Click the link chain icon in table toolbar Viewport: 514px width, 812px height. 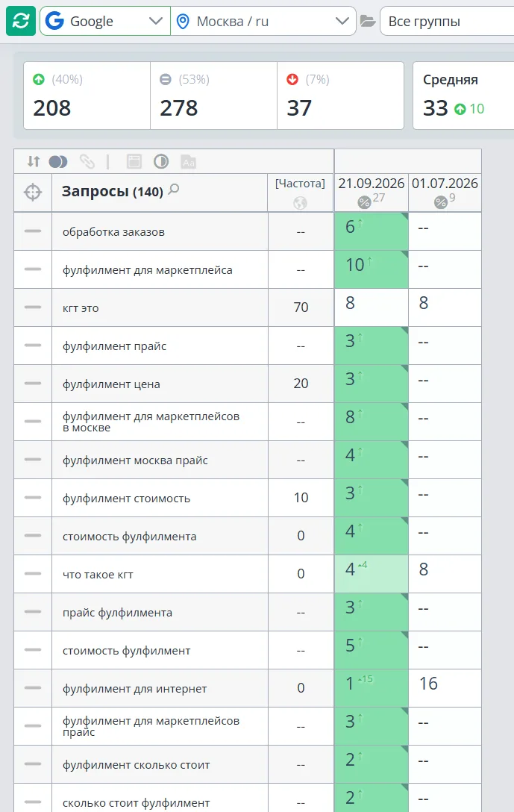click(87, 162)
